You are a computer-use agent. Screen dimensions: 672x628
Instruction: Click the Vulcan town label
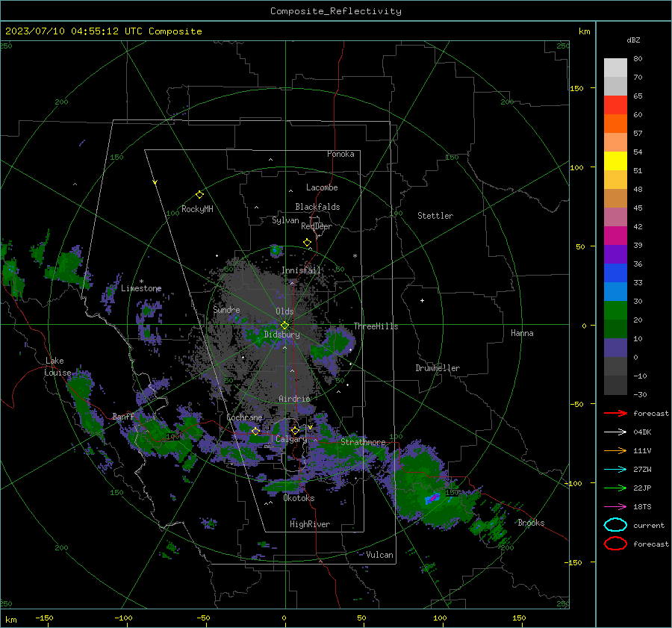tap(379, 555)
